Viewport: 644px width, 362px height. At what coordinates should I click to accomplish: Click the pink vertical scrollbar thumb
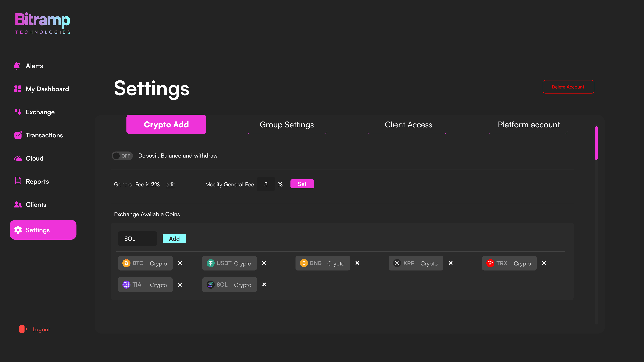tap(596, 143)
